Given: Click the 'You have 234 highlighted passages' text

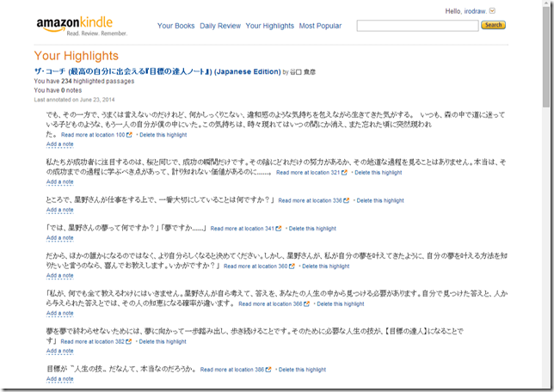Looking at the screenshot, I should (x=84, y=81).
